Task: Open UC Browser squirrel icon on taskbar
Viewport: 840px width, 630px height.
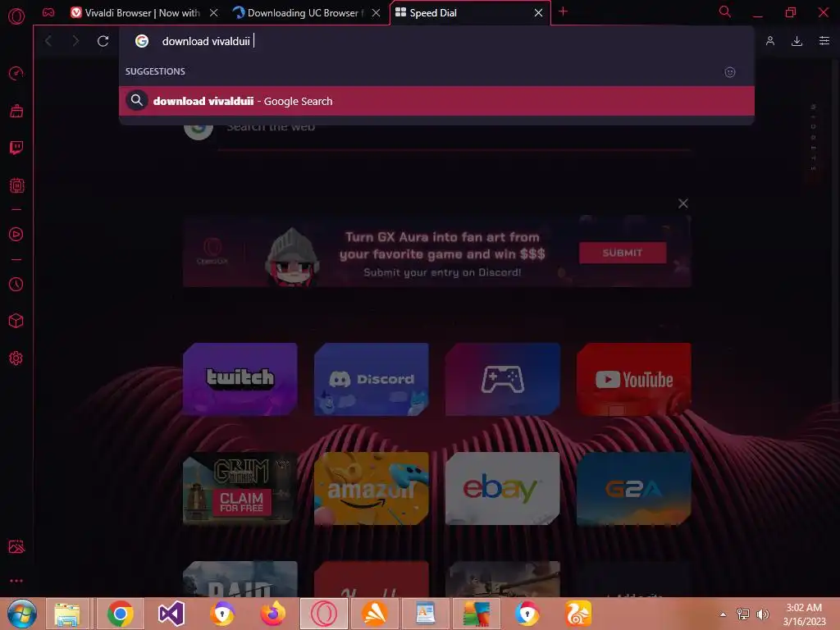Action: pos(578,614)
